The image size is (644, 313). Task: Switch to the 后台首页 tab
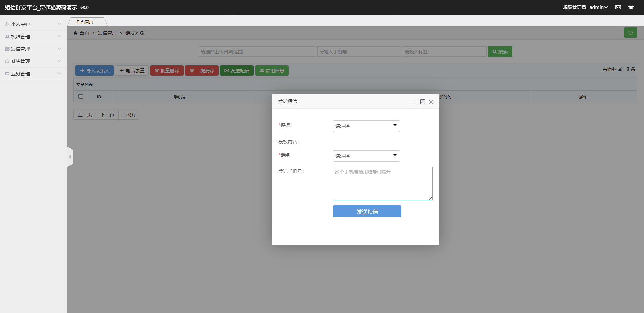pyautogui.click(x=87, y=22)
